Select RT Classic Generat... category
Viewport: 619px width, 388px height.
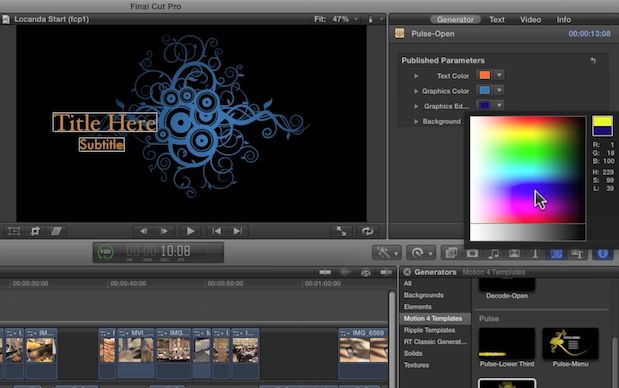point(435,342)
